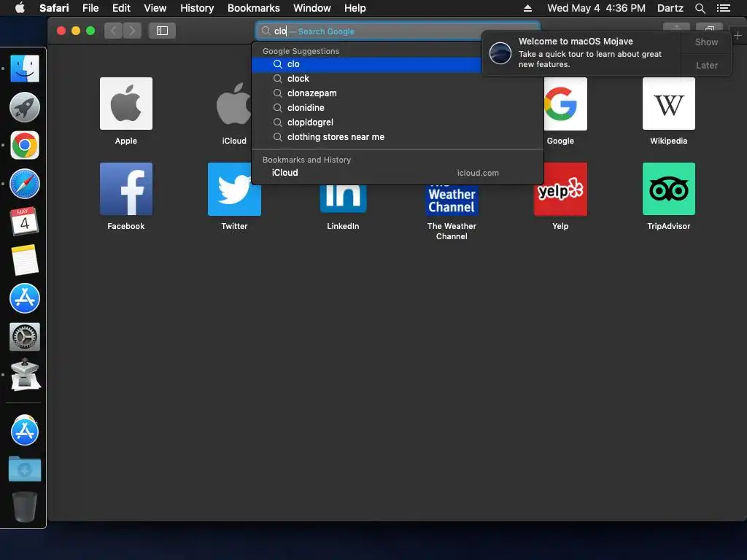The height and width of the screenshot is (560, 747).
Task: Open Facebook favorite tile
Action: tap(125, 189)
